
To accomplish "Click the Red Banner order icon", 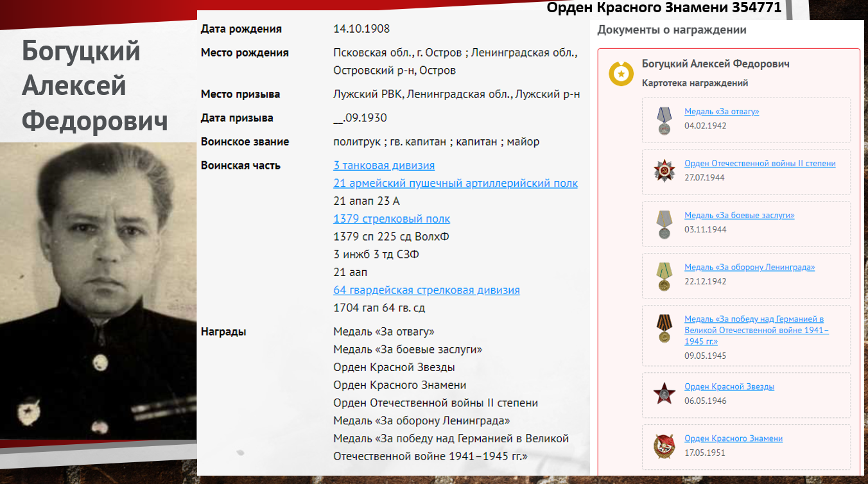I will point(664,446).
